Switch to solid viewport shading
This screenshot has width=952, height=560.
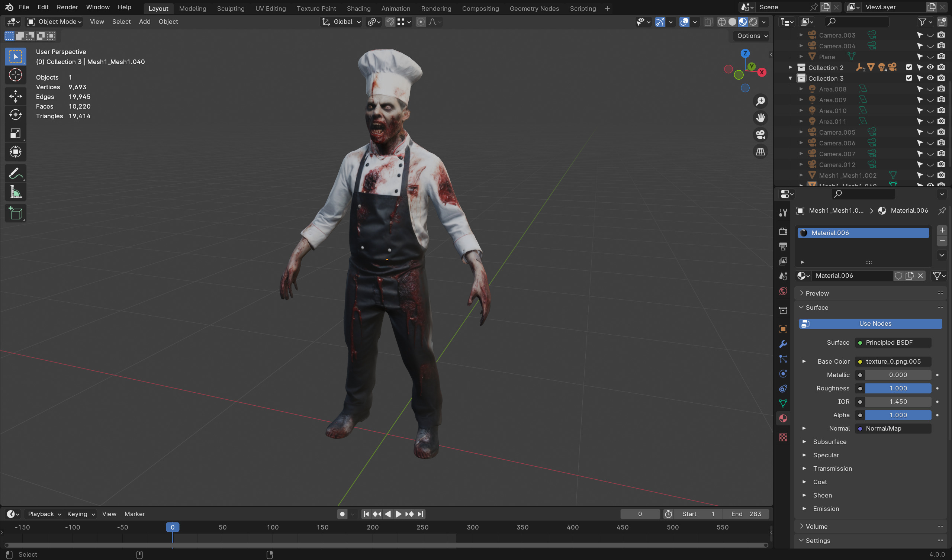point(732,22)
